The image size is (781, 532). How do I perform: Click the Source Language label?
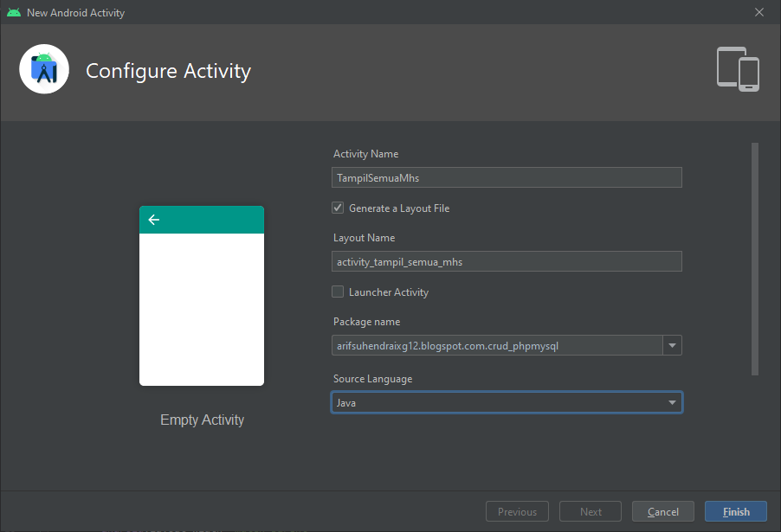tap(372, 379)
